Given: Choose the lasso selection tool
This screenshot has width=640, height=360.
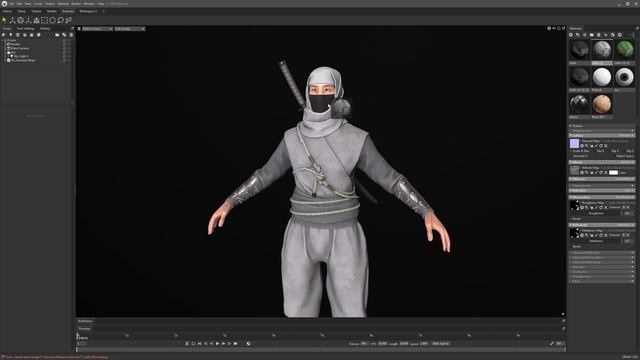Looking at the screenshot, I should pos(60,20).
